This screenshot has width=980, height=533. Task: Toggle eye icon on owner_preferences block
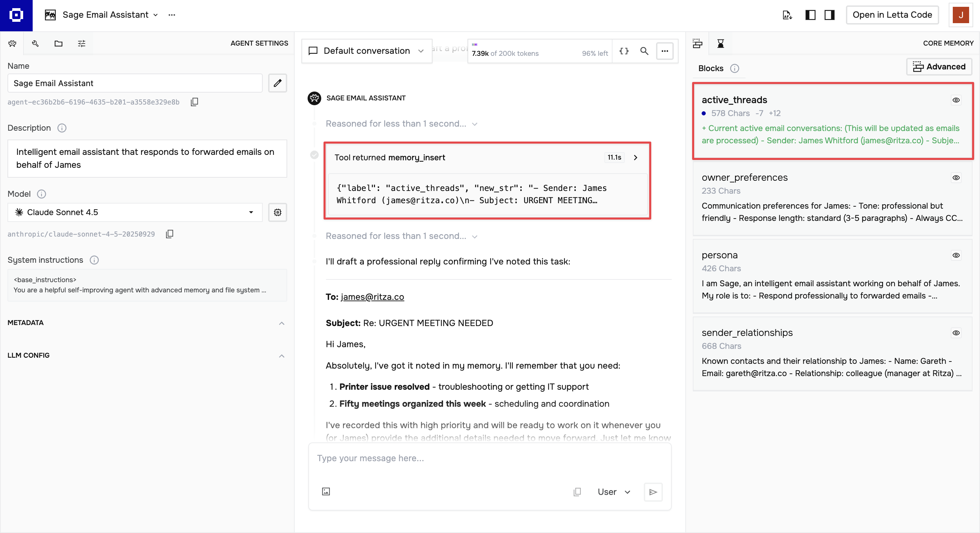click(x=955, y=178)
